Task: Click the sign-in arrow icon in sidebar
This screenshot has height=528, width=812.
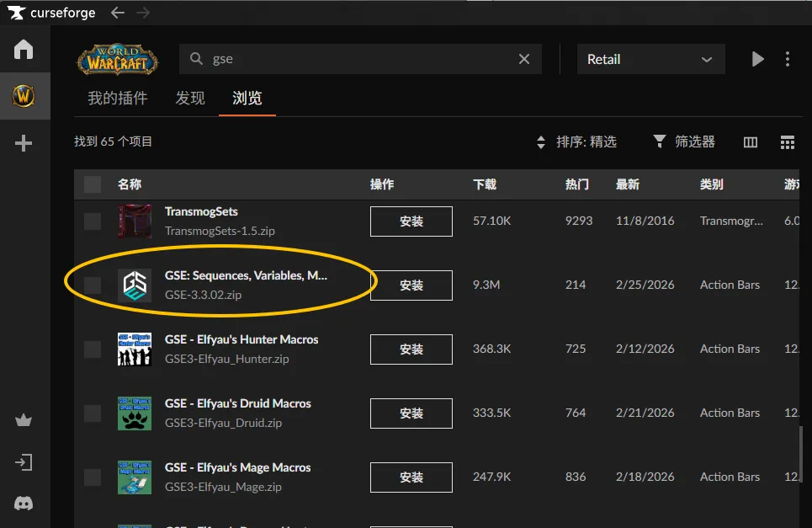Action: pos(24,462)
